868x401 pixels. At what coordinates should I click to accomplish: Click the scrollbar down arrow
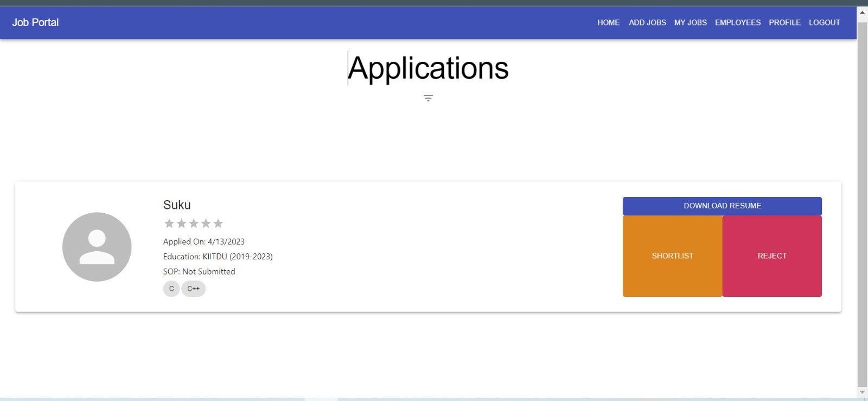coord(862,392)
